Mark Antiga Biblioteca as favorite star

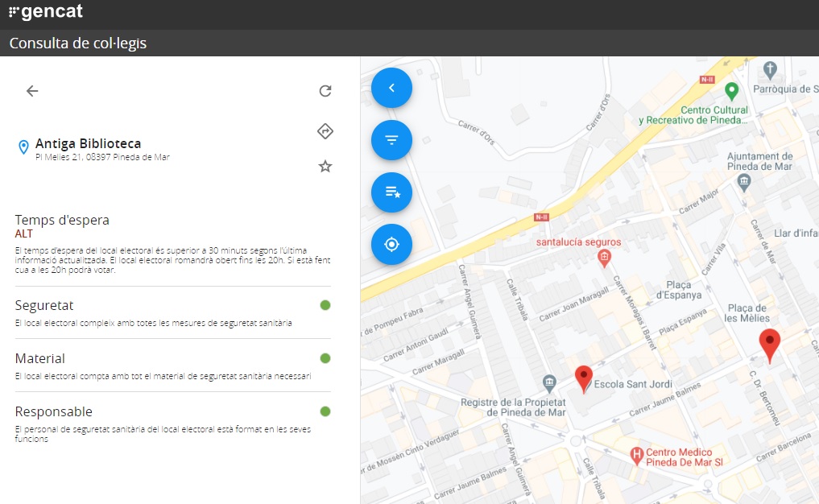(325, 167)
